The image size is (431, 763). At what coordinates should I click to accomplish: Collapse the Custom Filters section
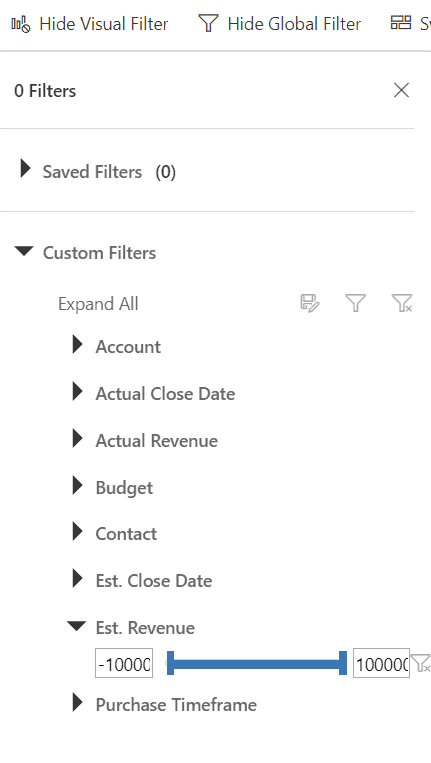pos(24,251)
